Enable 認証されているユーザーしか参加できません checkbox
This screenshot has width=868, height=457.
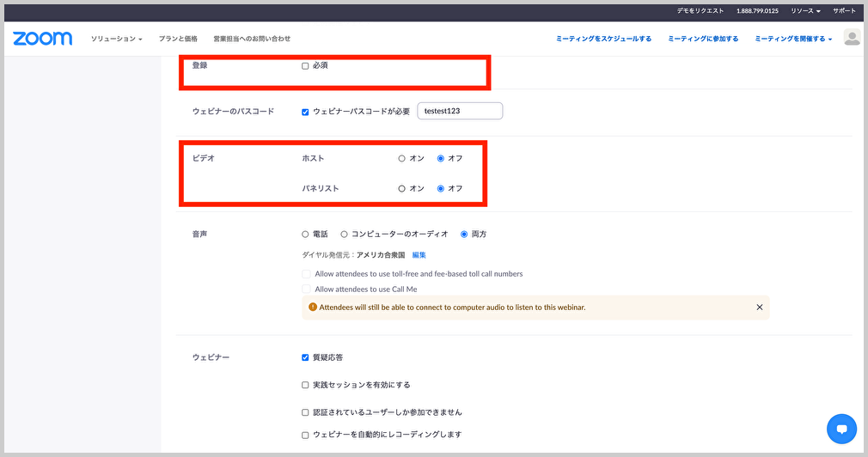305,412
